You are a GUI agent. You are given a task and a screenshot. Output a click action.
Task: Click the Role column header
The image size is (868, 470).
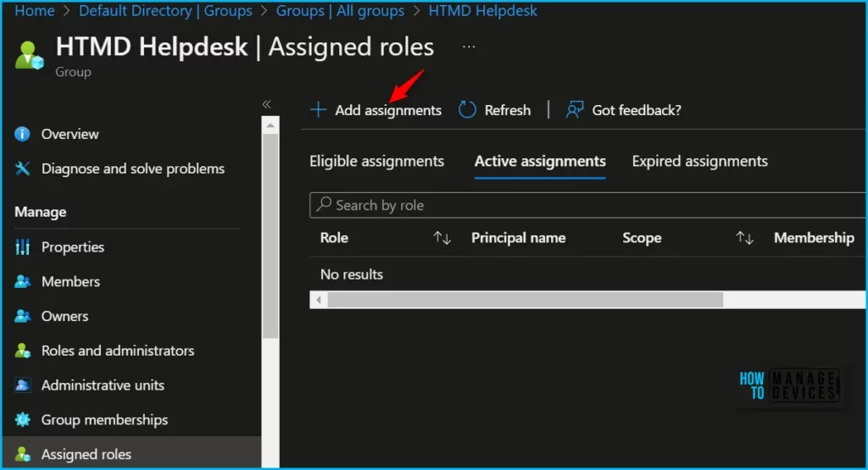tap(334, 238)
